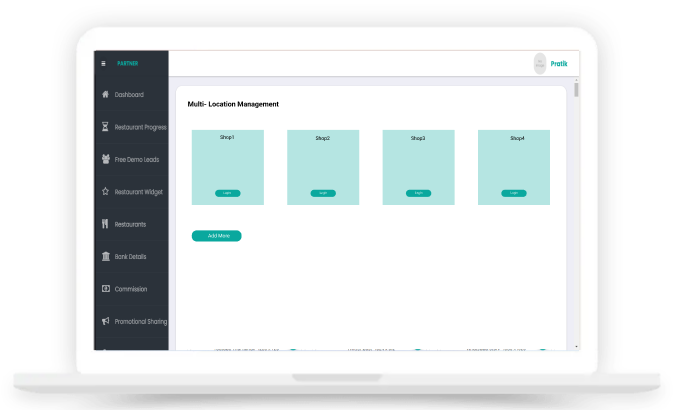
Task: Click the hourglass Restaurant Progress icon
Action: pyautogui.click(x=105, y=127)
